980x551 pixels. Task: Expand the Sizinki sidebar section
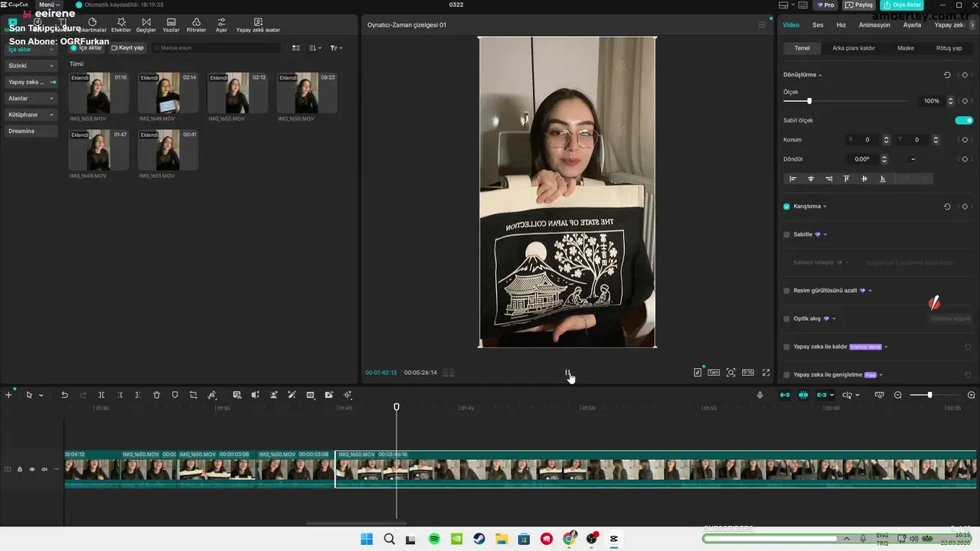click(x=31, y=66)
